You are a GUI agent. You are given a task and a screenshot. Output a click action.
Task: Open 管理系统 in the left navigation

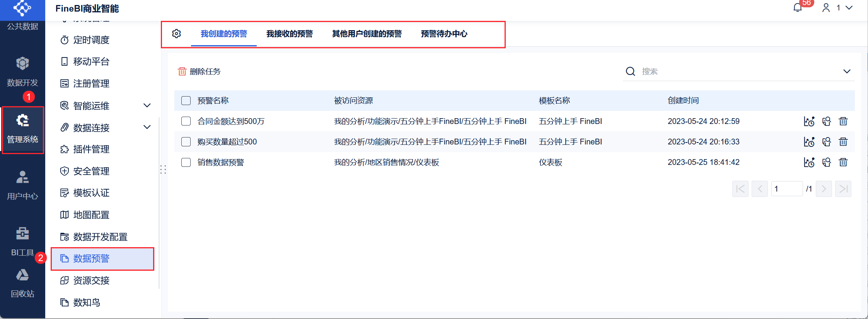click(x=22, y=130)
